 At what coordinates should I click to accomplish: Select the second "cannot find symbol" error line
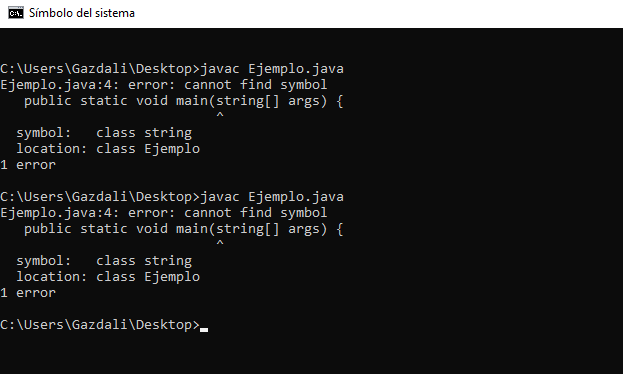click(x=164, y=213)
